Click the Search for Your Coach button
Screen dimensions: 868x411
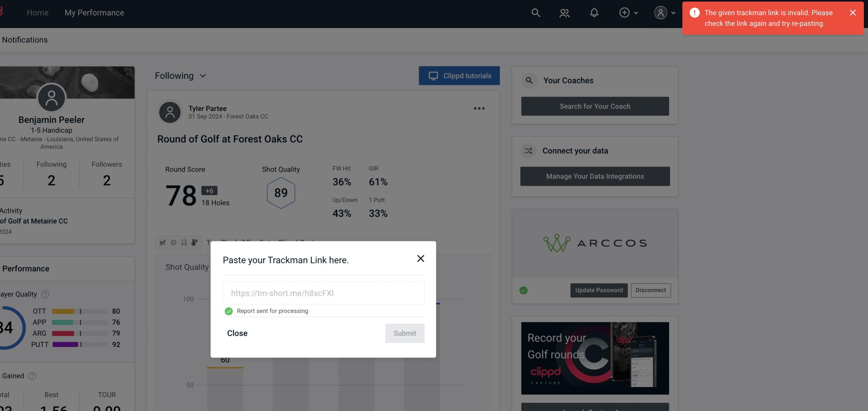point(595,106)
